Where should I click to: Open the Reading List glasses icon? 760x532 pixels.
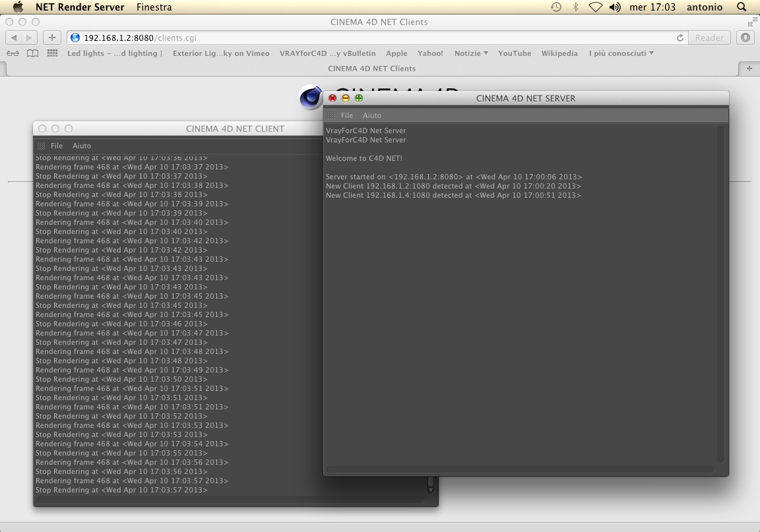point(13,53)
